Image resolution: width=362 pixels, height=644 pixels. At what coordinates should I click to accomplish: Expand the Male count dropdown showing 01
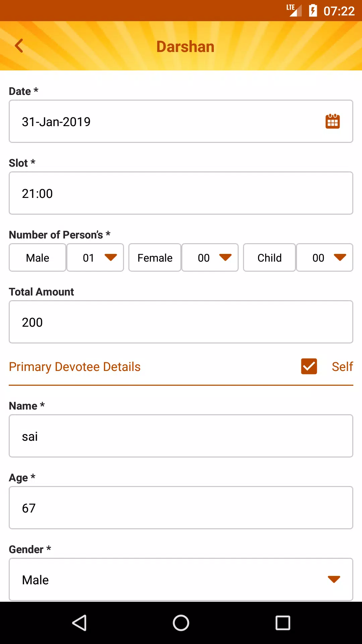[x=95, y=258]
